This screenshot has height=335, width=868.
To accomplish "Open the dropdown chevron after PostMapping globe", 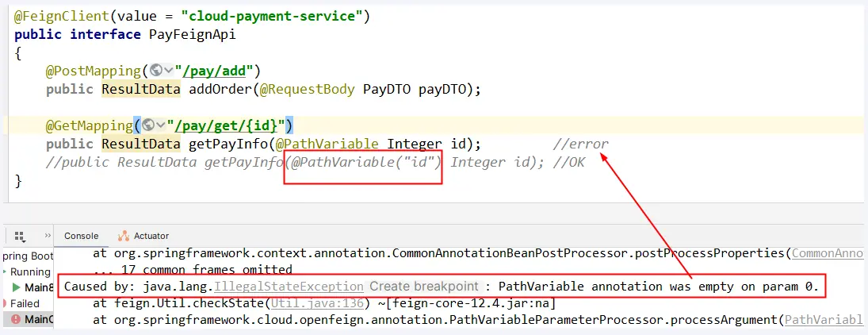I will coord(167,71).
